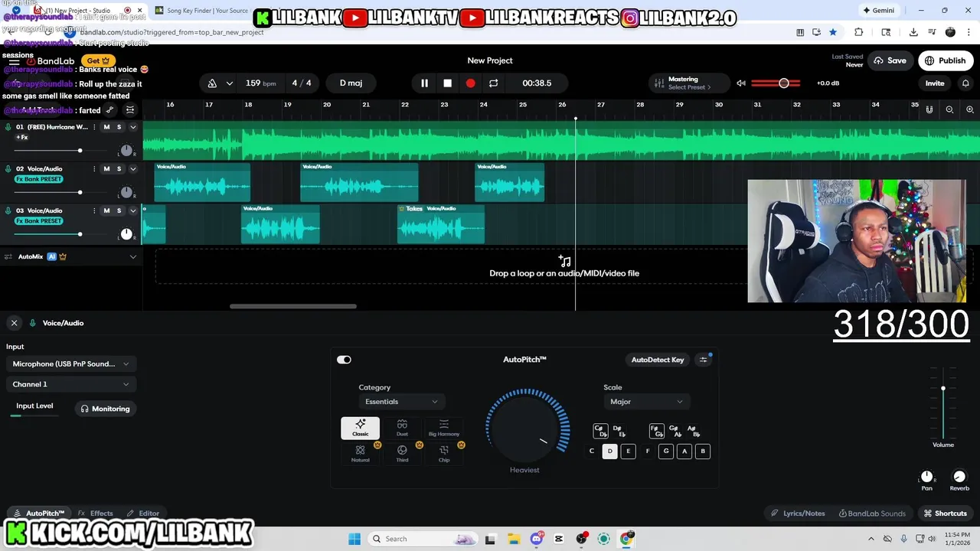This screenshot has height=551, width=980.
Task: Open the Channel 1 dropdown
Action: click(x=70, y=384)
